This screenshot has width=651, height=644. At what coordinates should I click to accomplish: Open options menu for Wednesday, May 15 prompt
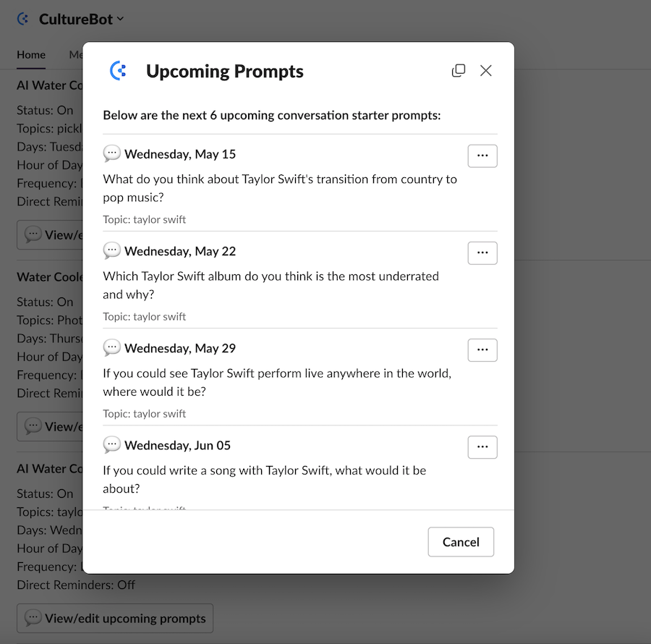(482, 156)
